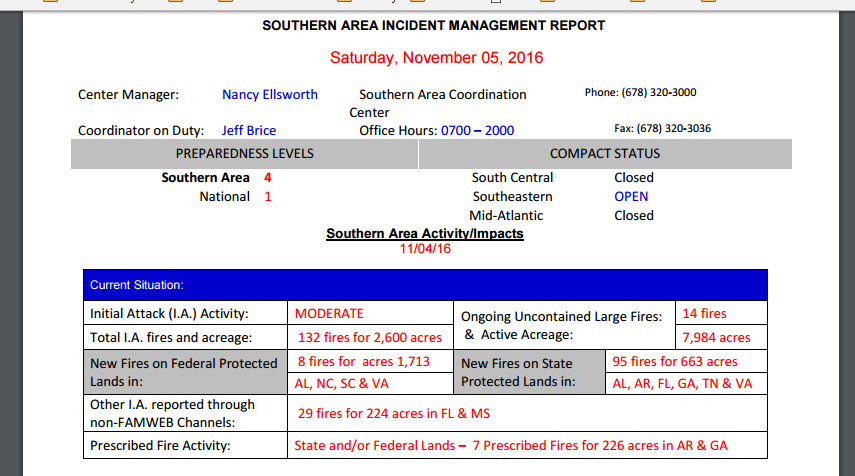The image size is (855, 476).
Task: Click the 'PREPAREDNESS LEVELS' header
Action: 244,154
